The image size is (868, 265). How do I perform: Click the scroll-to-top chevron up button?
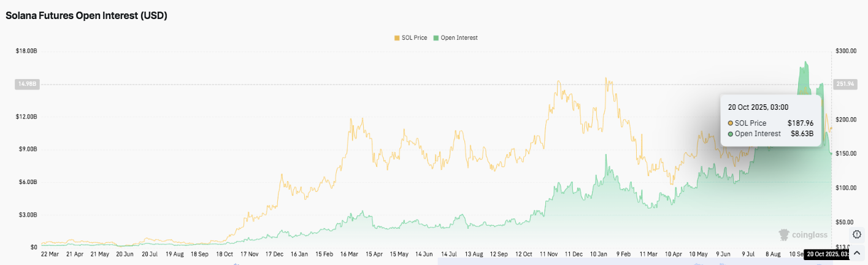(x=857, y=253)
